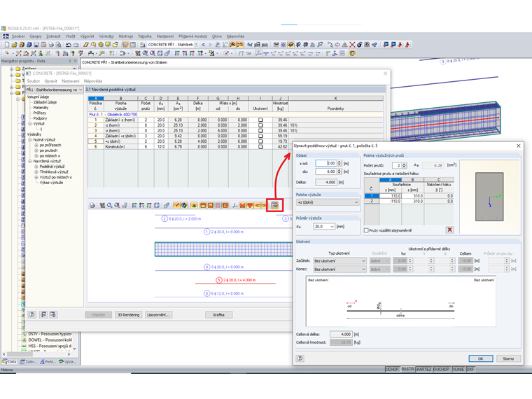
Task: Click the red X delete button in rebar position panel
Action: point(449,230)
